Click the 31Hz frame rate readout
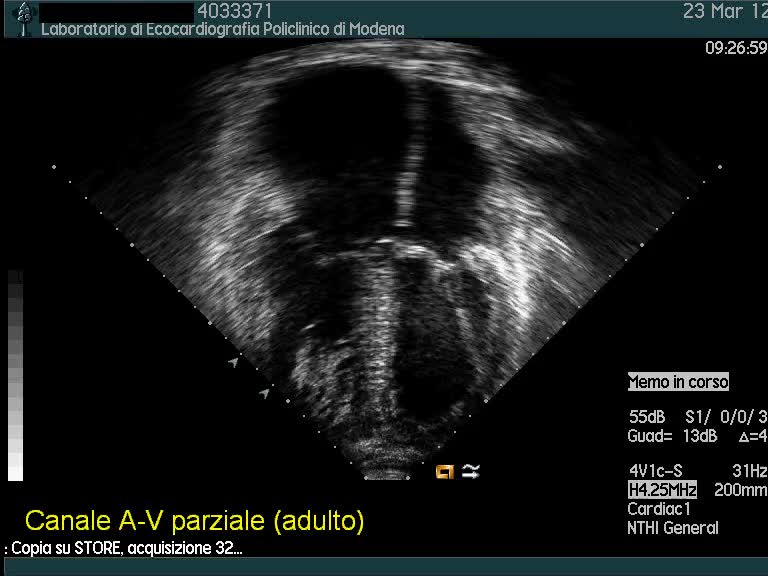768x576 pixels. (x=749, y=471)
